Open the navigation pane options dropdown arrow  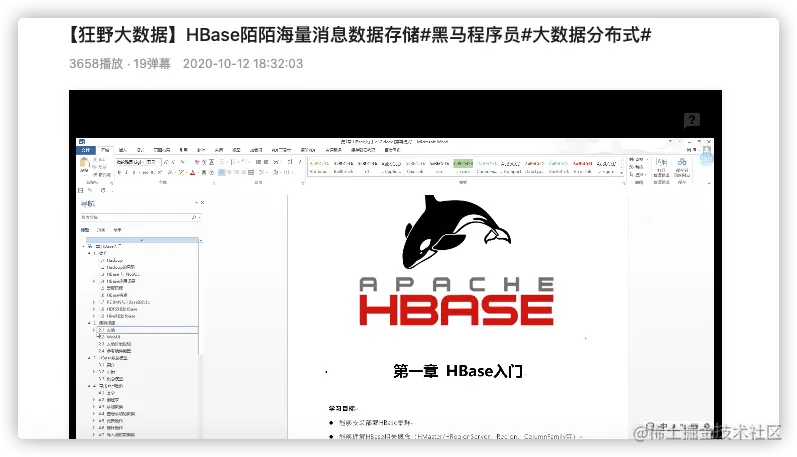(x=196, y=202)
